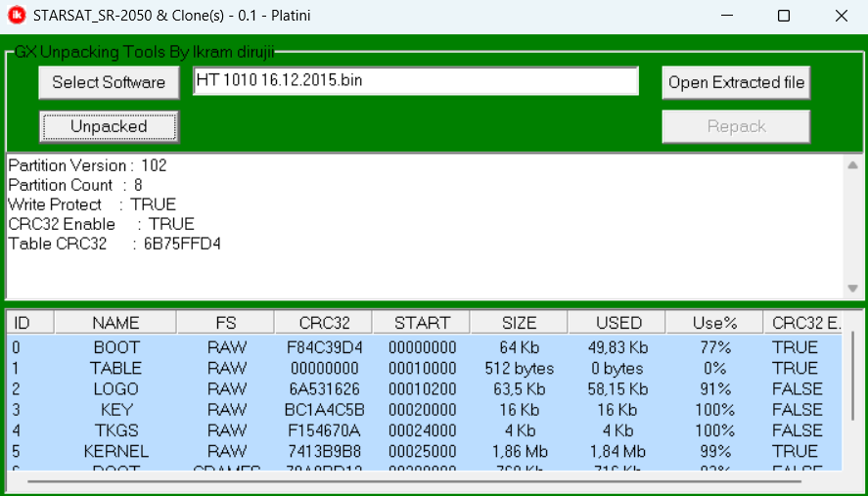Click the ID column header
Viewport: 868px width, 496px height.
point(30,322)
